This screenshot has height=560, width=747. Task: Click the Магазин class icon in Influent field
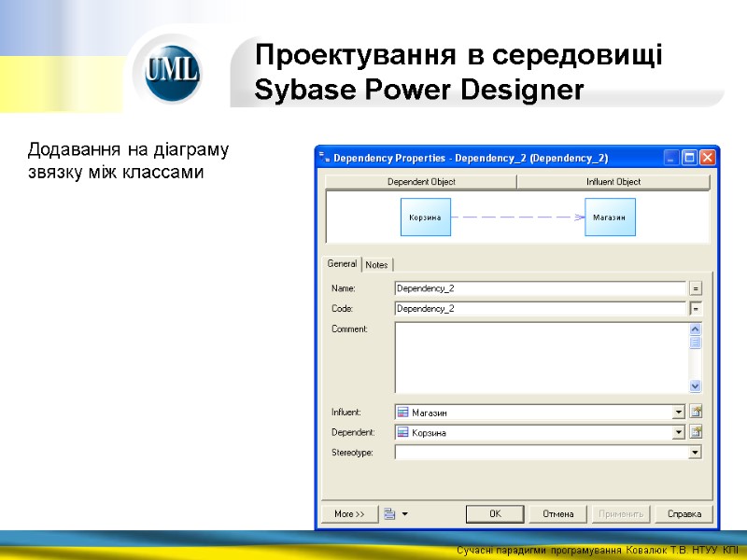coord(403,412)
